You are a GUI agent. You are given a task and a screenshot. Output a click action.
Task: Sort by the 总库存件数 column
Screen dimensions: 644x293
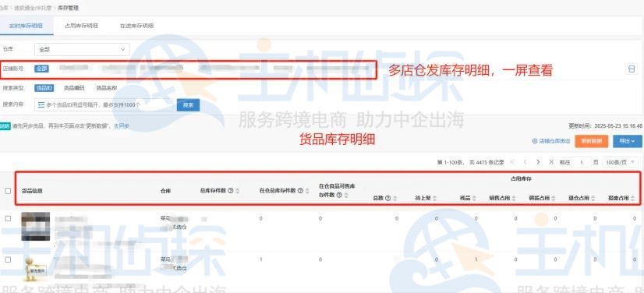pos(237,191)
